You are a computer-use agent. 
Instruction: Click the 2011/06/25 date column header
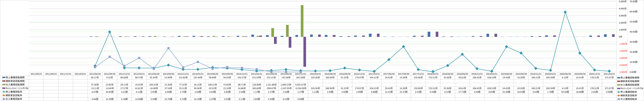click(x=36, y=74)
